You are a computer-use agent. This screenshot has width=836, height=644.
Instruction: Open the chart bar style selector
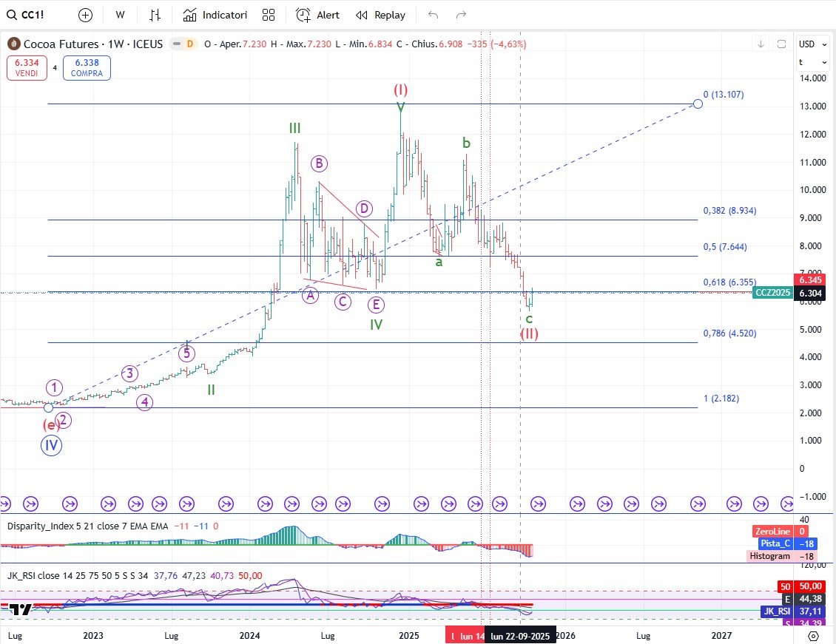pos(155,15)
